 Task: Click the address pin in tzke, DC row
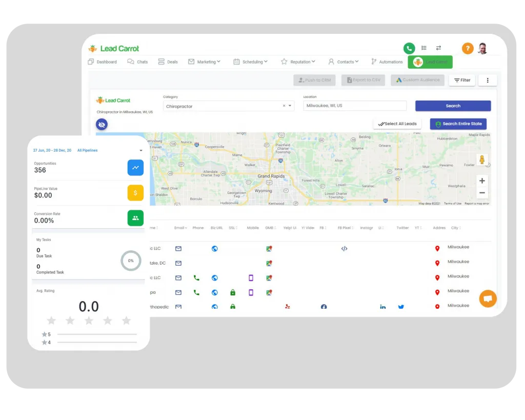(437, 263)
